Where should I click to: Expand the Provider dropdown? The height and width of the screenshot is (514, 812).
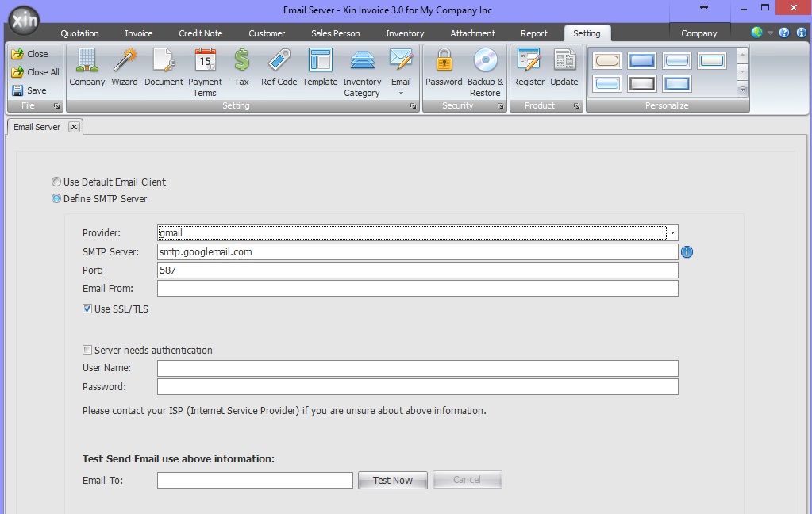click(672, 233)
